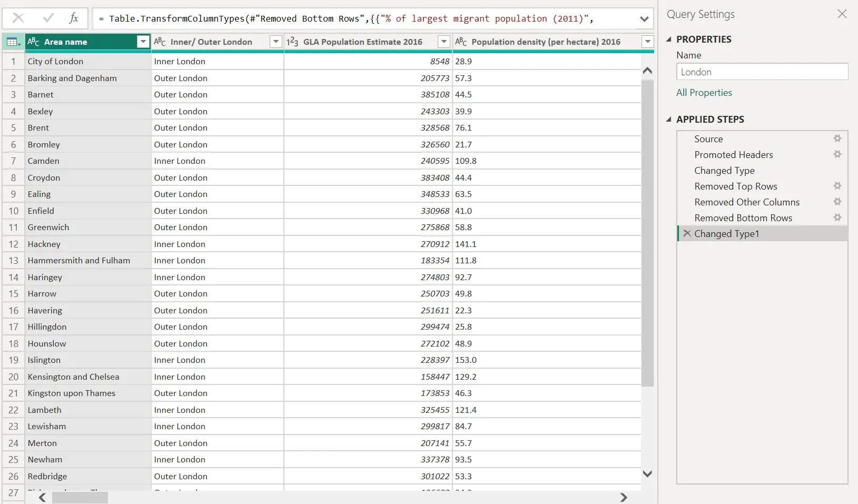Screen dimensions: 858x504
Task: Commit the formula with the checkmark button
Action: pos(47,18)
